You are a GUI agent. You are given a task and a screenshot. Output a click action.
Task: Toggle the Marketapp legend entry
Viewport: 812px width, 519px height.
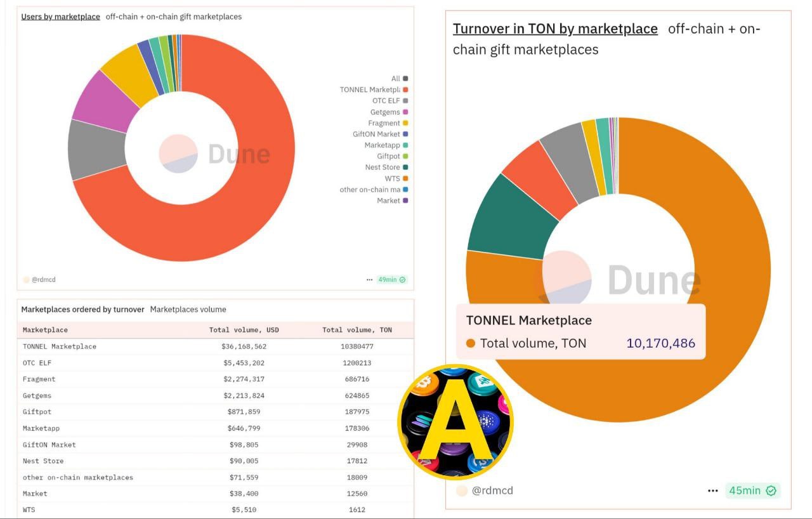pyautogui.click(x=386, y=145)
